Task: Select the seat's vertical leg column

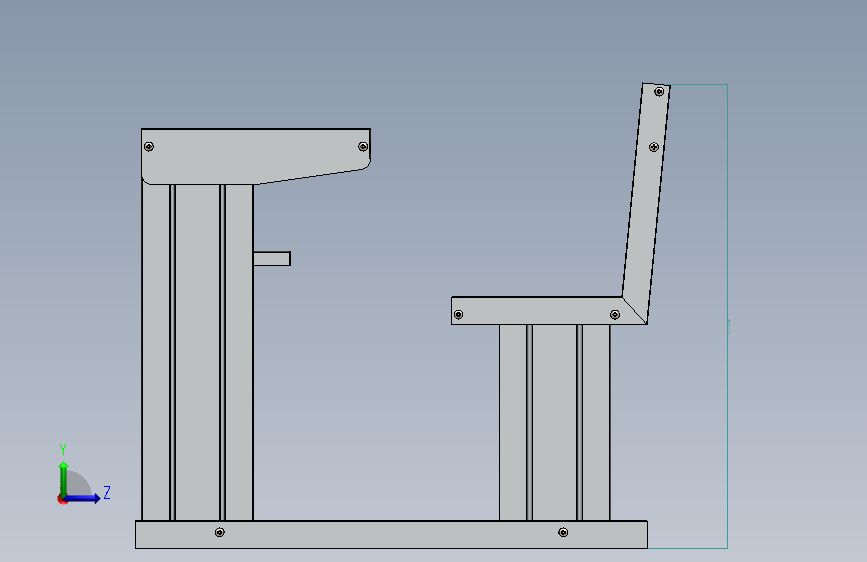Action: [555, 422]
